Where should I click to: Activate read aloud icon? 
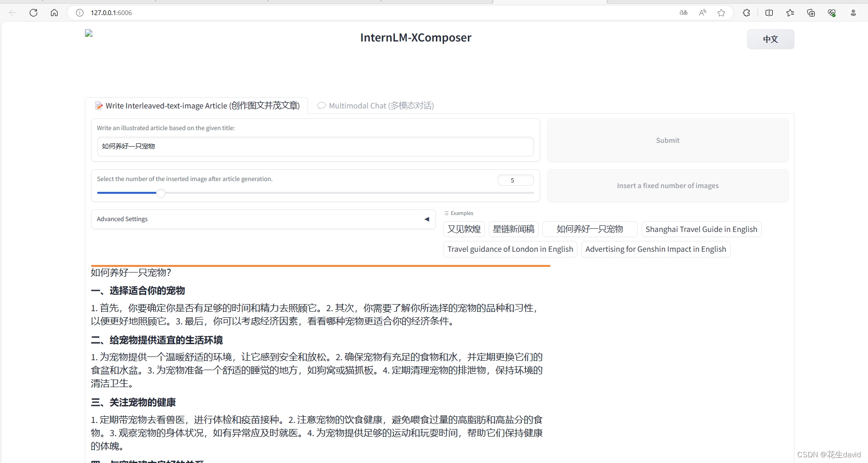[702, 13]
